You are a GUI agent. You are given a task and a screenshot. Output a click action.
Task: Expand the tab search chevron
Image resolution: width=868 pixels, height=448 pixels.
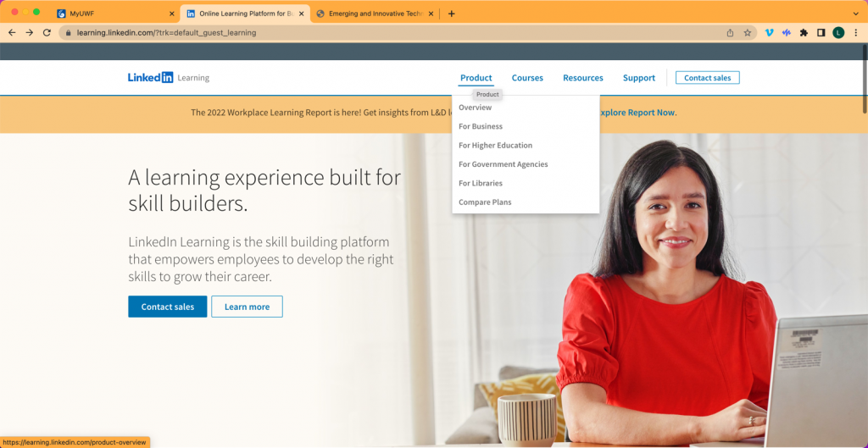tap(856, 14)
